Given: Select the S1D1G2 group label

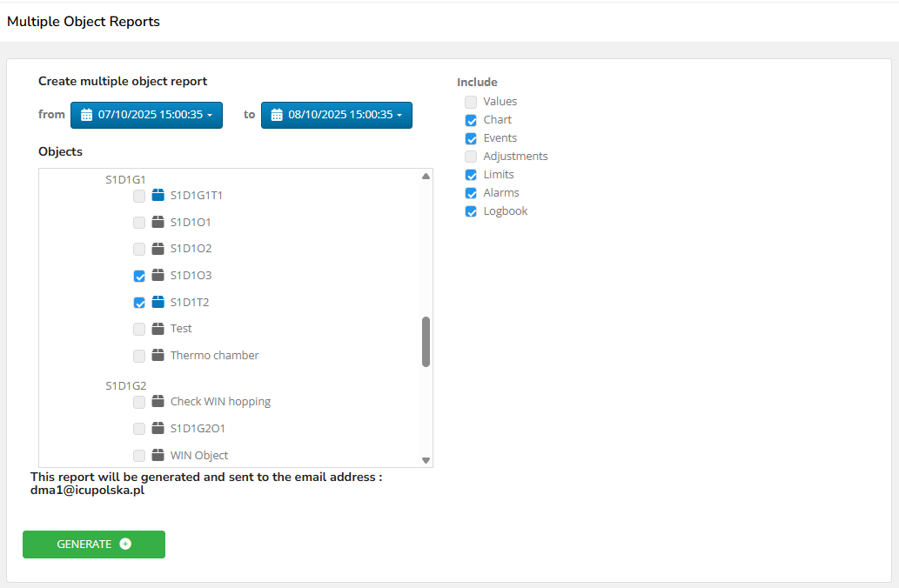Looking at the screenshot, I should tap(126, 385).
